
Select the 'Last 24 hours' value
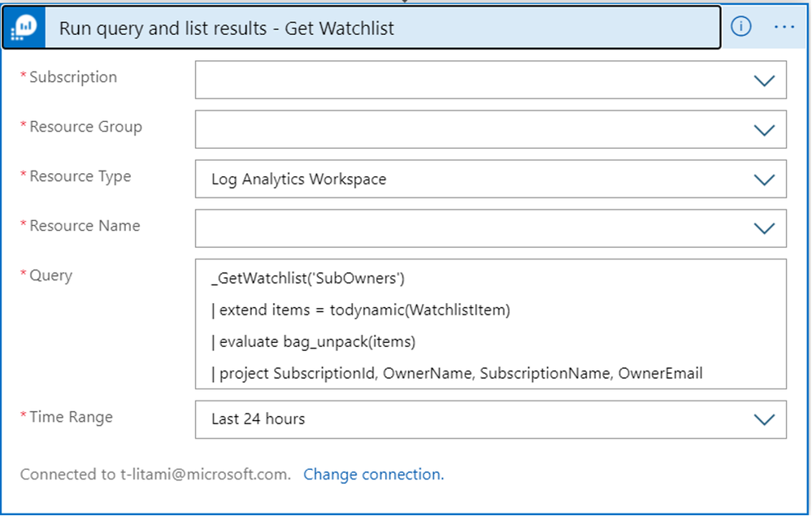258,418
